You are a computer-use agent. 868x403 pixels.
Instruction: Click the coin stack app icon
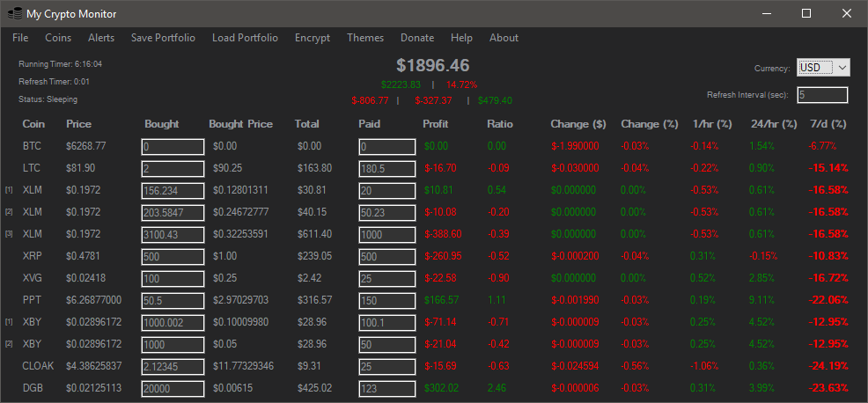click(x=14, y=14)
